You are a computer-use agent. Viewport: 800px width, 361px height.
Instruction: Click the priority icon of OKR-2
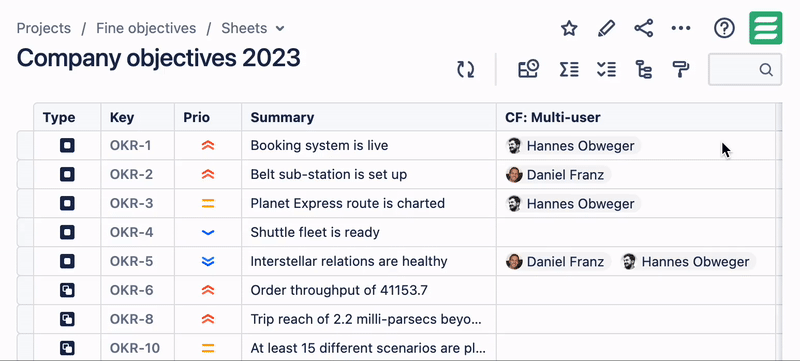tap(208, 174)
